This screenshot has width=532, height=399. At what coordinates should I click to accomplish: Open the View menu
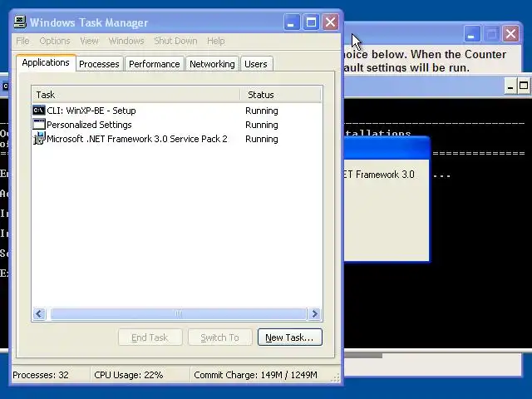tap(89, 41)
